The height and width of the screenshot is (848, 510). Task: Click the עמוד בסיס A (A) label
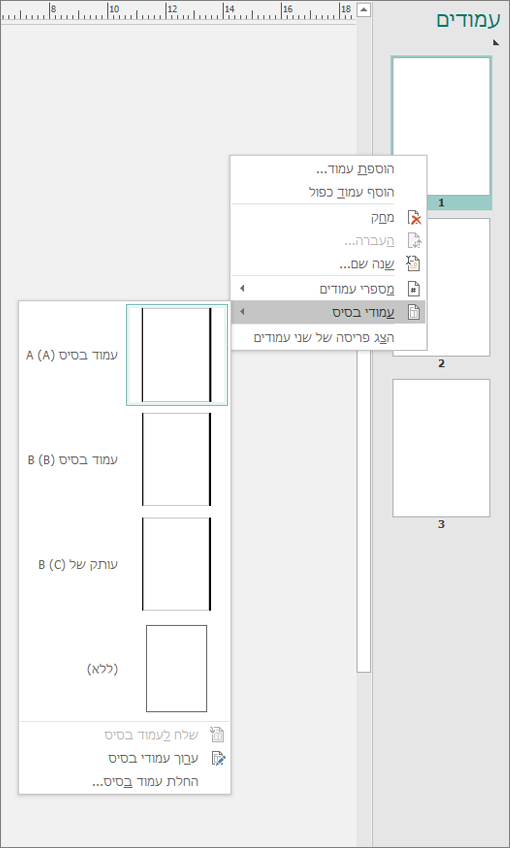(x=72, y=355)
